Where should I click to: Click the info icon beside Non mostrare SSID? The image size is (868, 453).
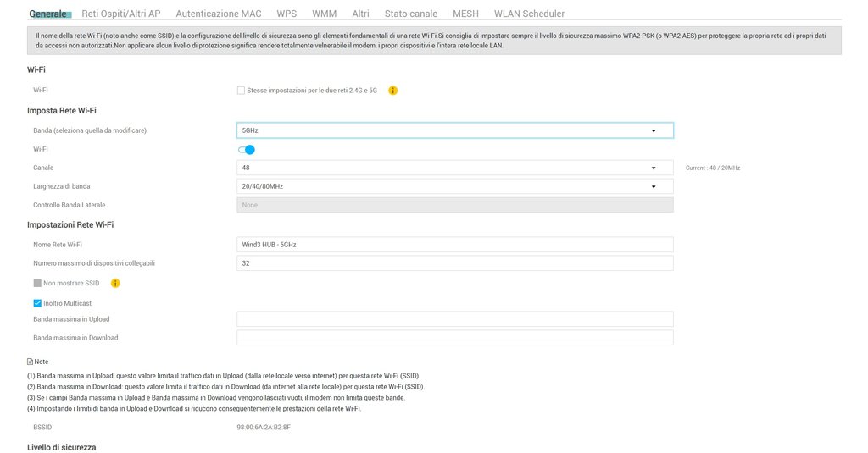pyautogui.click(x=115, y=283)
